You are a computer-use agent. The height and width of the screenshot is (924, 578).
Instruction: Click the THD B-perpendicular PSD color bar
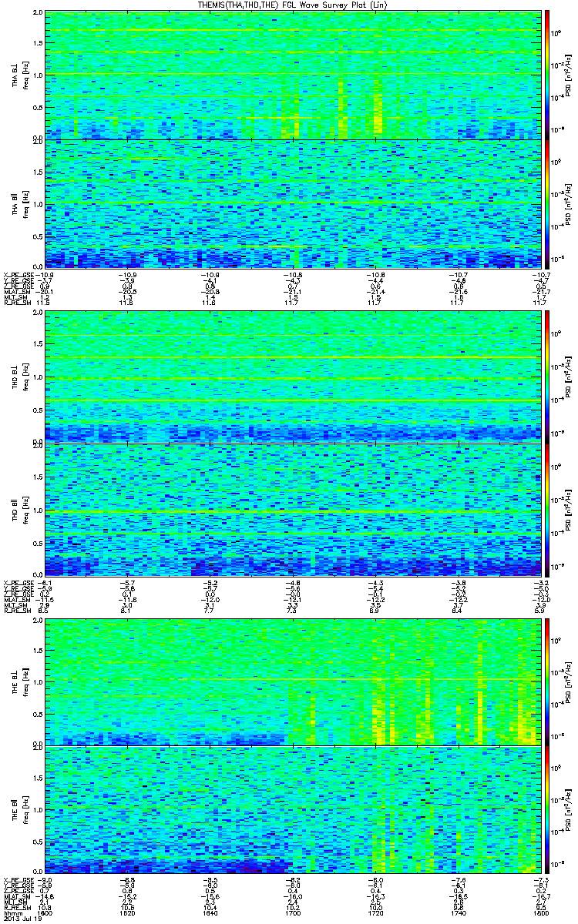[548, 376]
